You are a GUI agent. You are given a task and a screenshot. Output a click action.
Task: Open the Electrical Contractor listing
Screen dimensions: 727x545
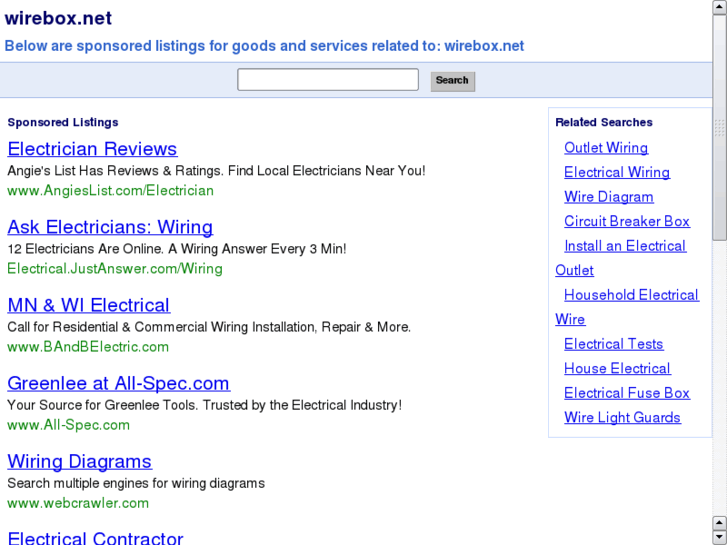(96, 538)
